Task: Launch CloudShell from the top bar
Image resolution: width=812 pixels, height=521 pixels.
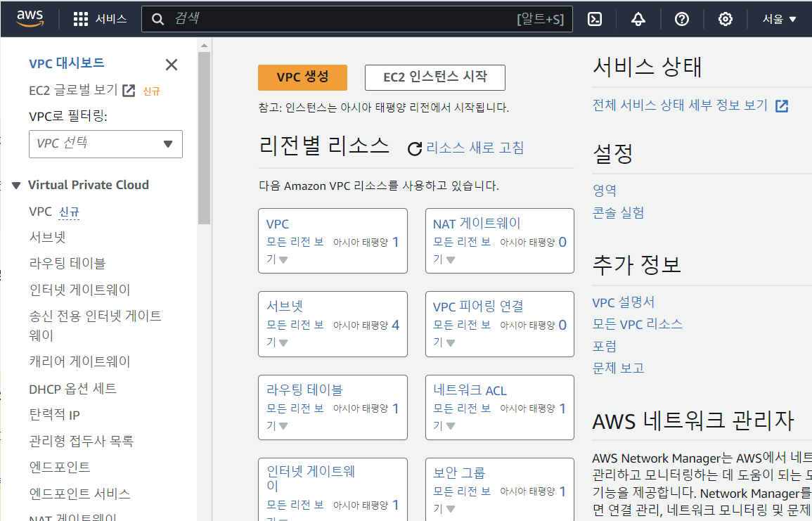Action: point(595,19)
